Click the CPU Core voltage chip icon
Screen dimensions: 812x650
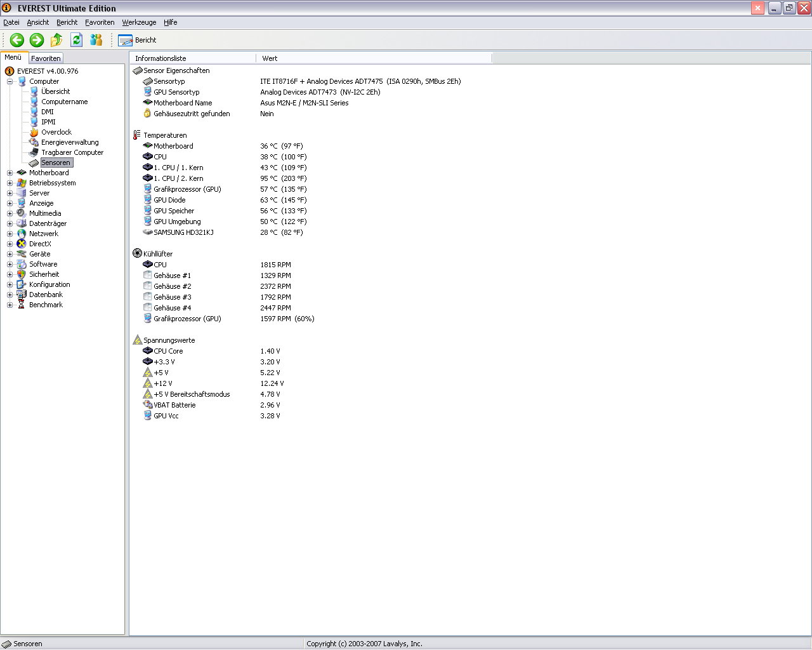[x=148, y=351]
